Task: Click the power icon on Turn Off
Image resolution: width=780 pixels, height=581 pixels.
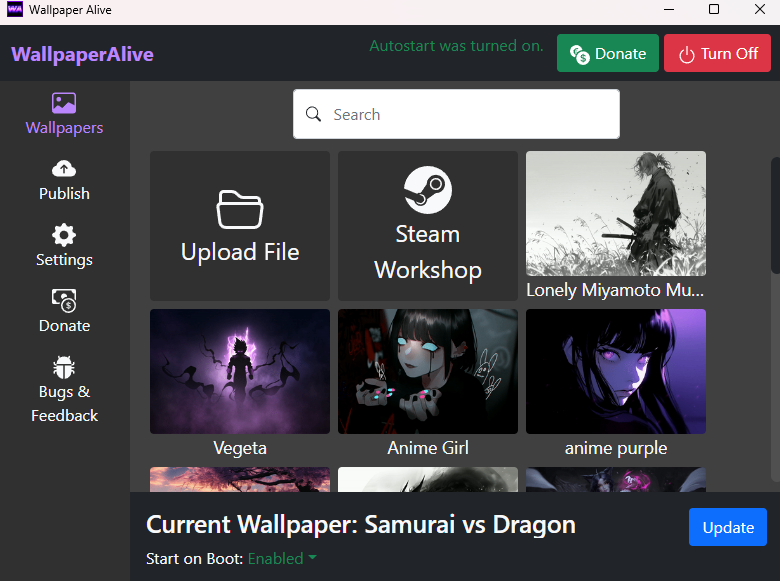Action: point(686,54)
